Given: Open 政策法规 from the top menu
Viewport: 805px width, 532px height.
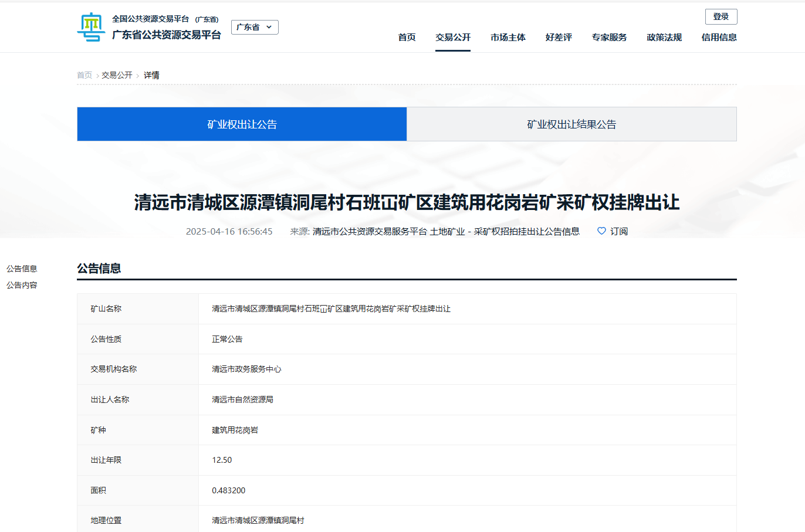Looking at the screenshot, I should point(664,37).
